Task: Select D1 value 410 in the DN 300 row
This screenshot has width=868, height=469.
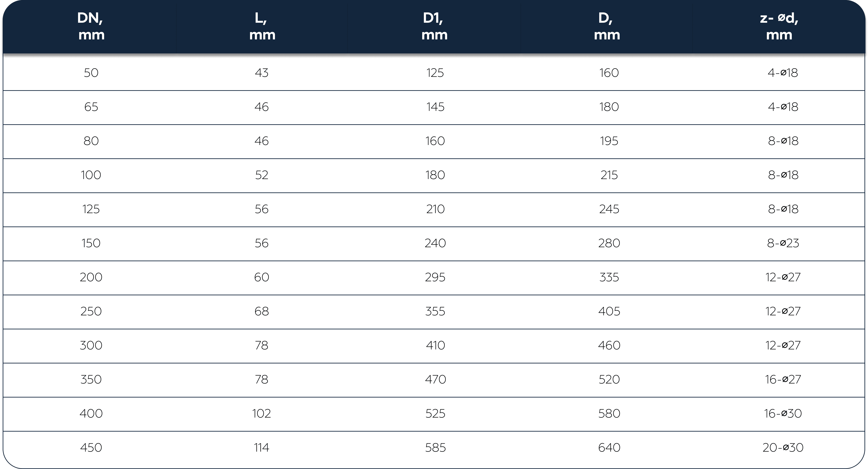Action: pyautogui.click(x=435, y=345)
